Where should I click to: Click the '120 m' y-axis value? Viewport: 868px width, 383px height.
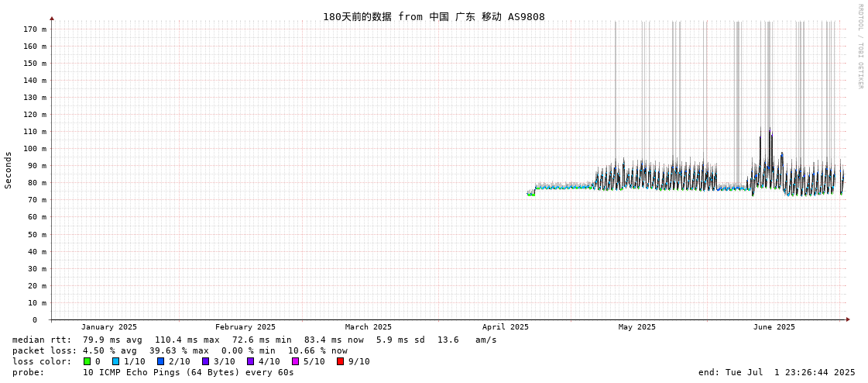36,115
